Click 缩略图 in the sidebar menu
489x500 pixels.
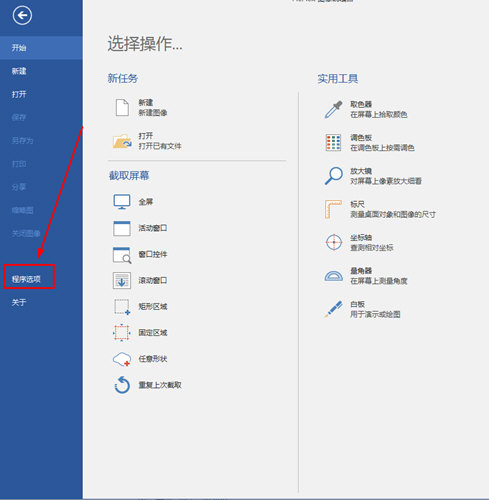pyautogui.click(x=23, y=210)
